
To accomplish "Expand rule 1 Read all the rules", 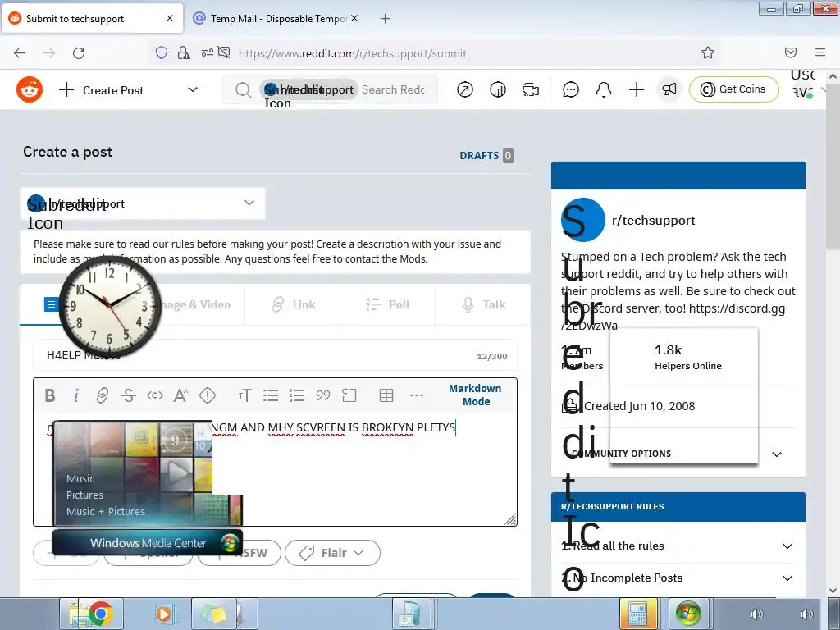I will click(x=677, y=546).
